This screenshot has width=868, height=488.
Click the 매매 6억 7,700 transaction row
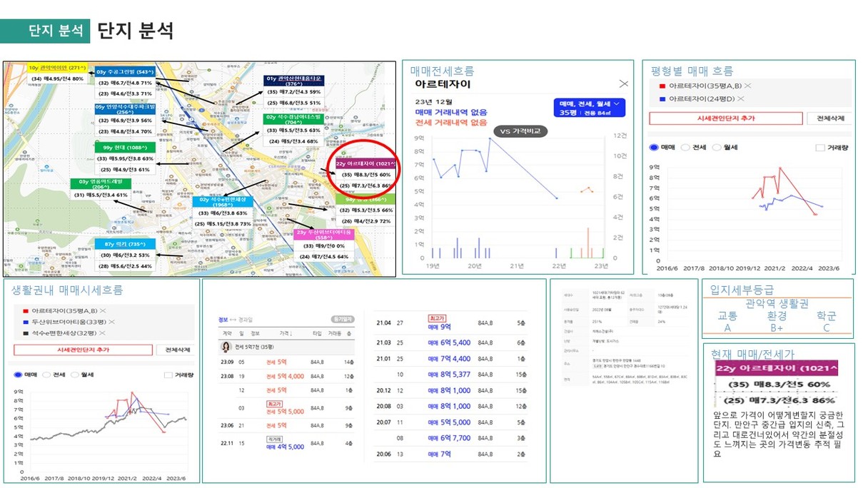(x=451, y=438)
